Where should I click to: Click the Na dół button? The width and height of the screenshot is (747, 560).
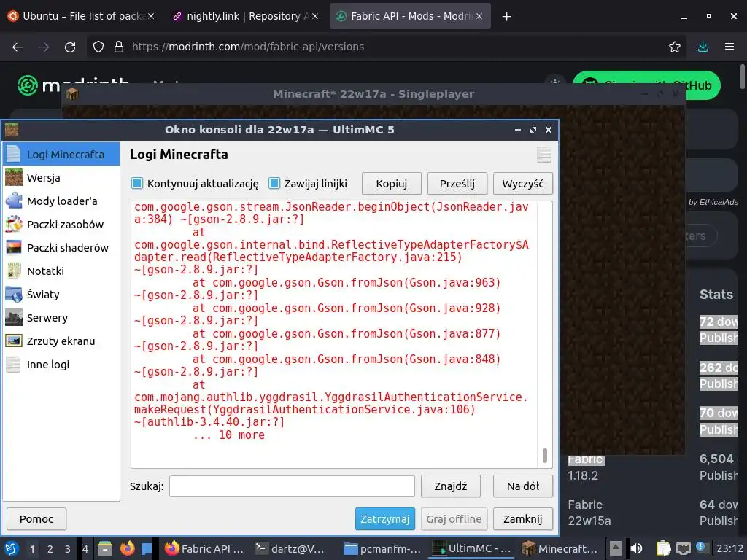point(523,486)
